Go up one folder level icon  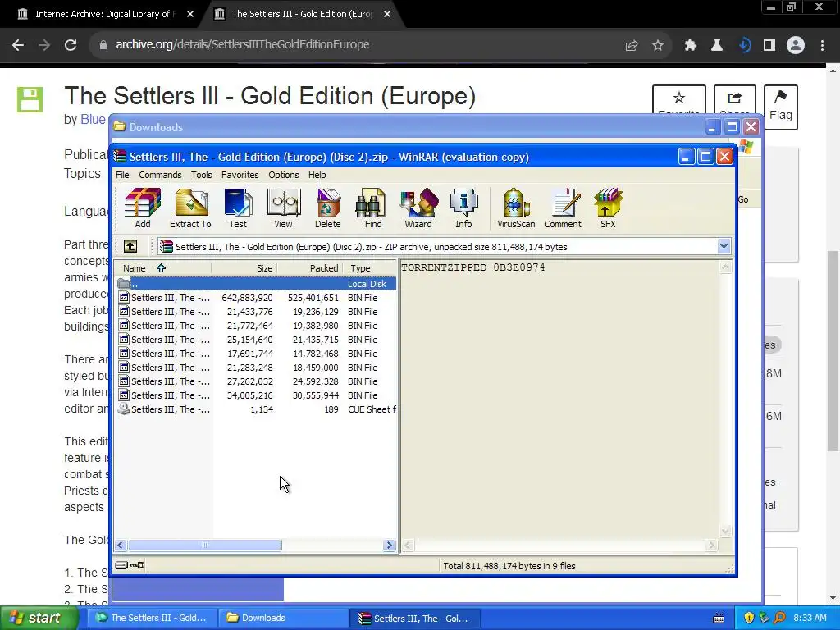tap(130, 246)
